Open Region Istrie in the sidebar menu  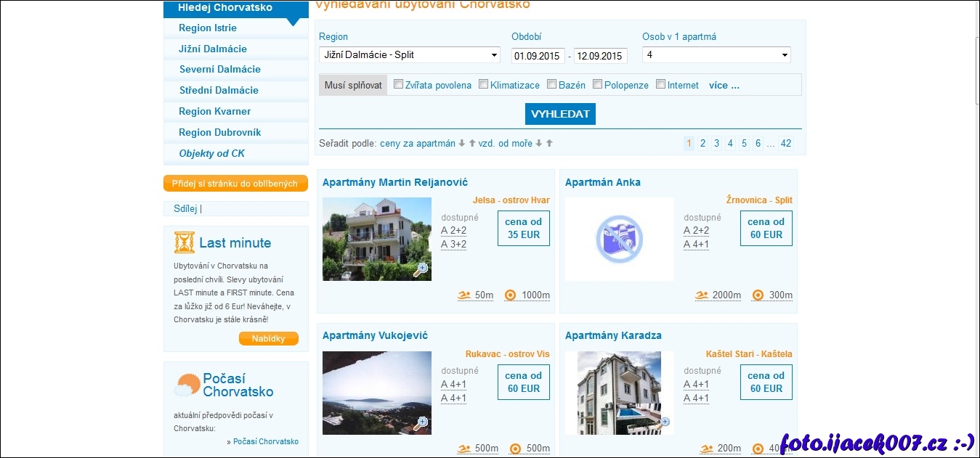(208, 28)
